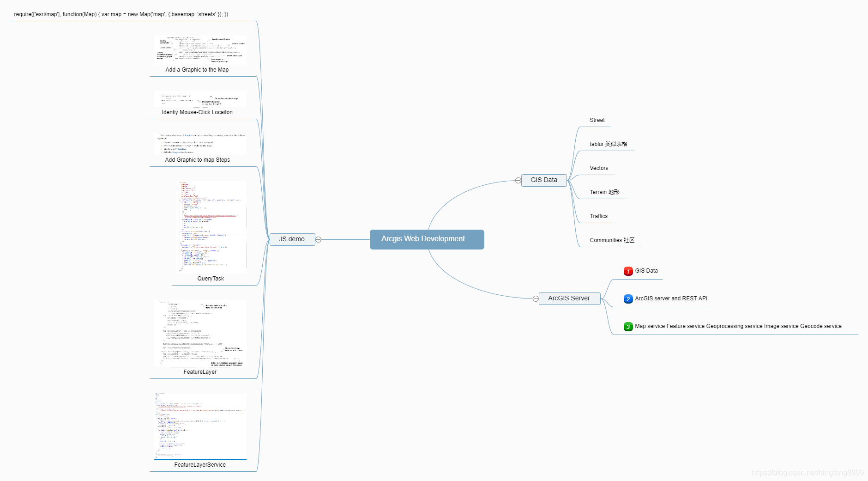The width and height of the screenshot is (868, 481).
Task: Open Add a Graphic to the Map thumbnail
Action: tap(200, 49)
